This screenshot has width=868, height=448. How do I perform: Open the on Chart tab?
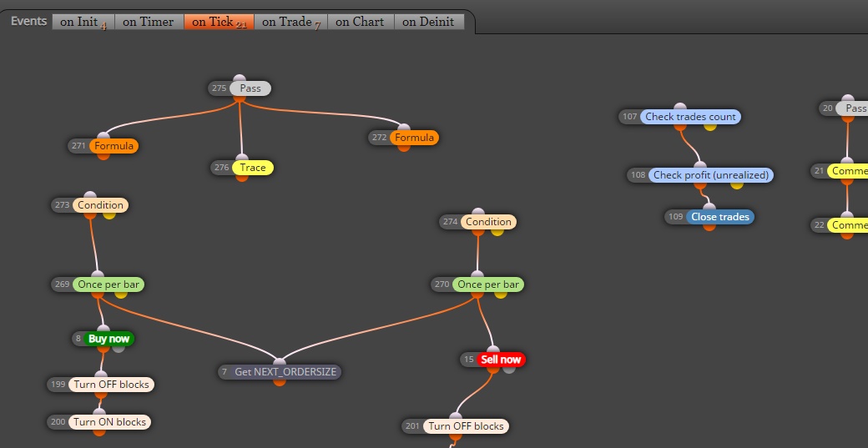[x=361, y=22]
